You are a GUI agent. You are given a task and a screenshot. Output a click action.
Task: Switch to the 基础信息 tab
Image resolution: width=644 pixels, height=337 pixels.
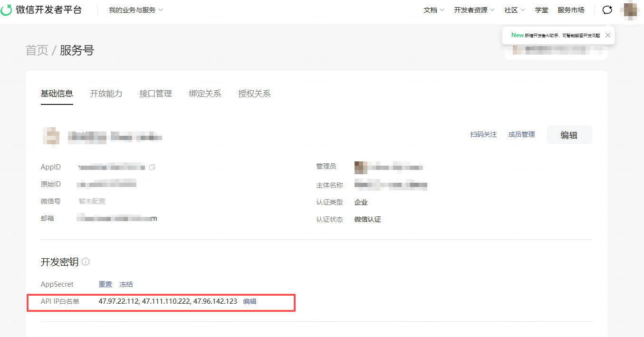tap(57, 94)
